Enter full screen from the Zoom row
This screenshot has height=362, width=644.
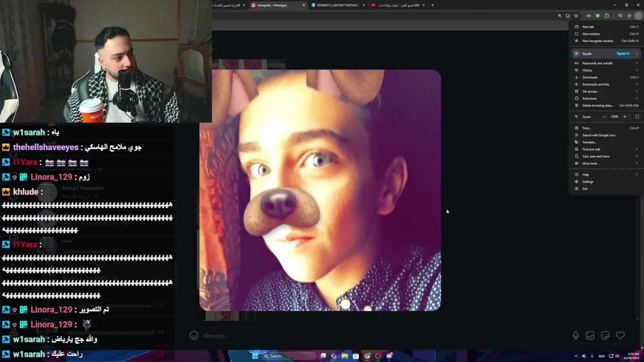tap(637, 117)
